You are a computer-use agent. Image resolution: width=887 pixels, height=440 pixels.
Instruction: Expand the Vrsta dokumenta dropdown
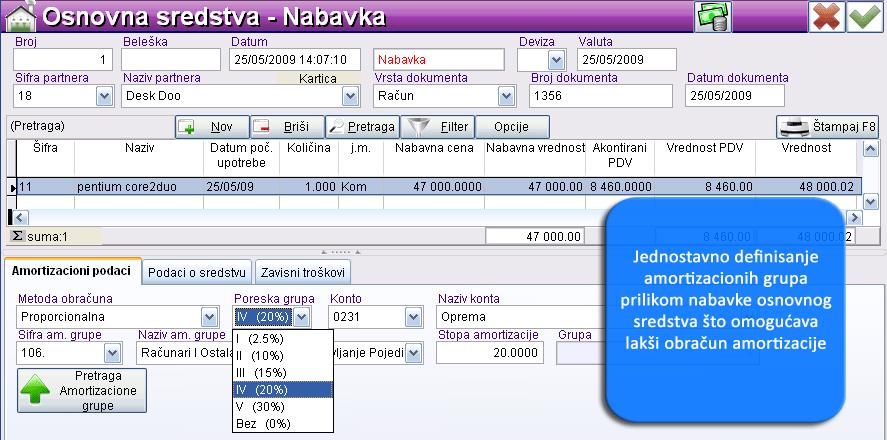(505, 96)
